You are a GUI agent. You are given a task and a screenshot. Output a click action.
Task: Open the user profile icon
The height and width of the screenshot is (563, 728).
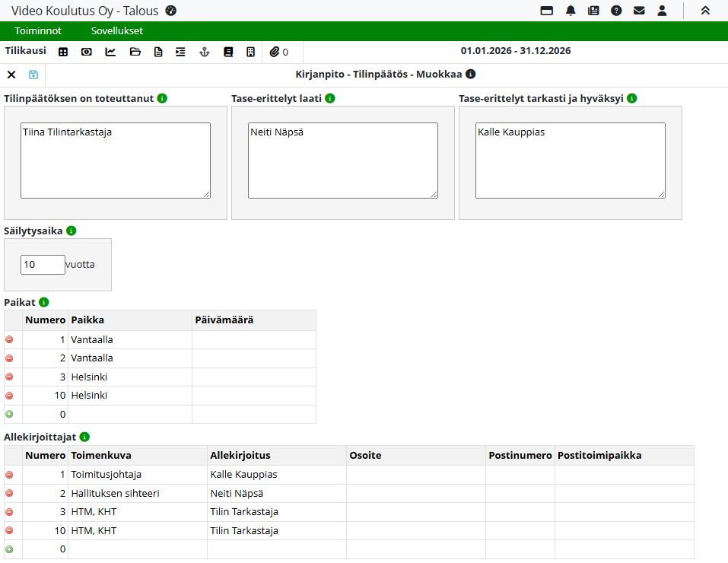click(662, 11)
